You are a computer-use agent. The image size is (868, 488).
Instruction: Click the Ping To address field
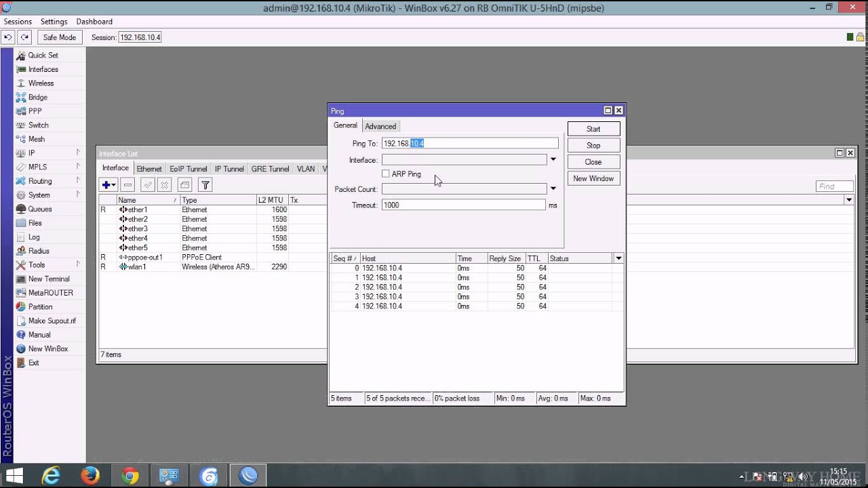coord(470,143)
